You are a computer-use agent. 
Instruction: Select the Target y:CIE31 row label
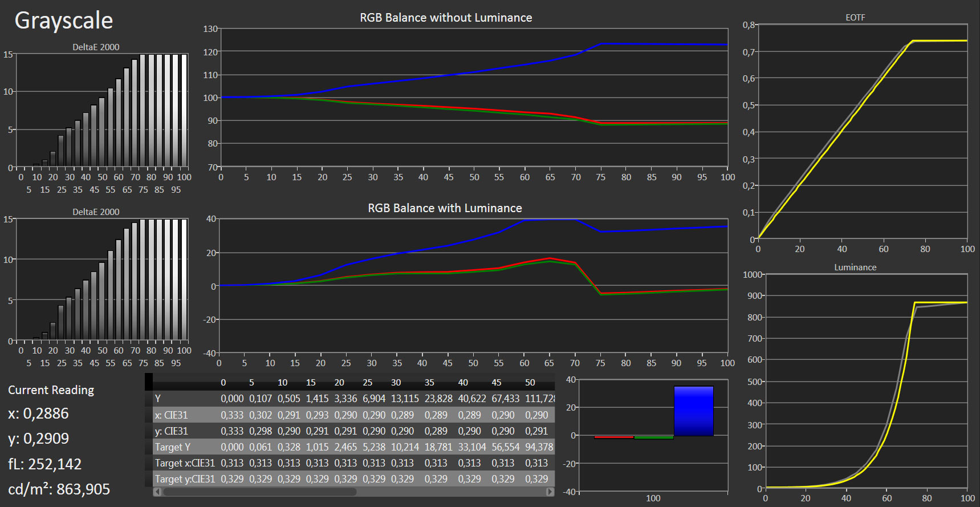click(185, 479)
